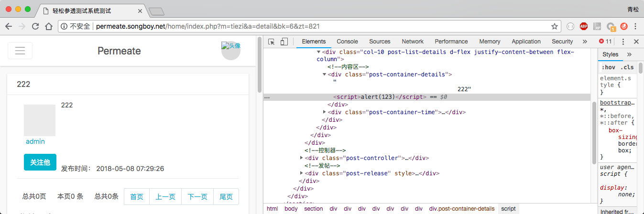
Task: Expand the post-controller div node
Action: (x=302, y=158)
